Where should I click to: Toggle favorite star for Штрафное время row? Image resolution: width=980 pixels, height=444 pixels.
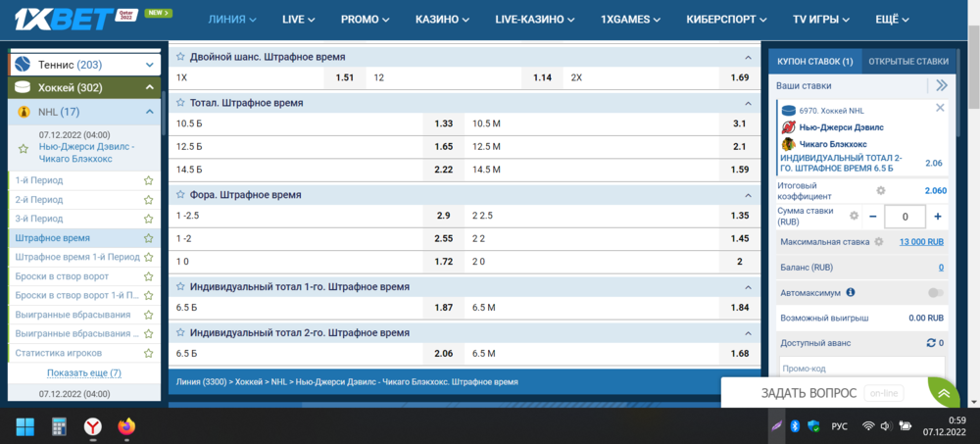(x=148, y=238)
